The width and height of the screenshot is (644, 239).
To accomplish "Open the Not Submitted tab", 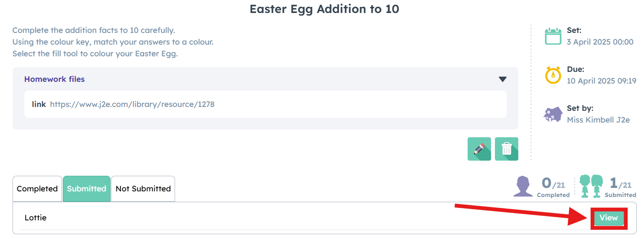I will pos(143,189).
